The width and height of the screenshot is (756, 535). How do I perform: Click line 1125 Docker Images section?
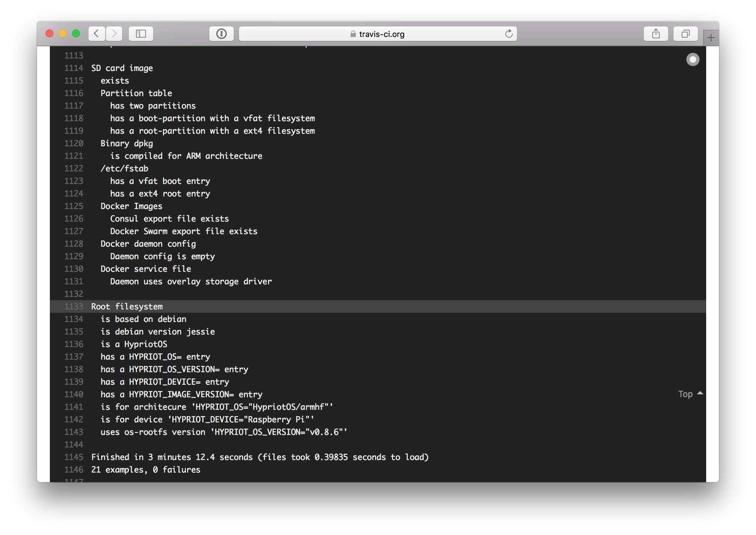coord(131,206)
